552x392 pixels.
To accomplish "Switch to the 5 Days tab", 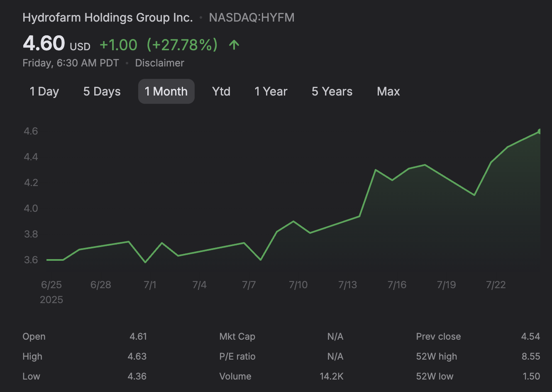I will tap(102, 91).
